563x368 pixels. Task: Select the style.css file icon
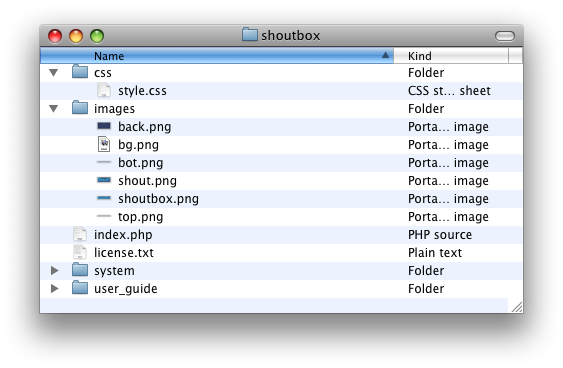104,90
